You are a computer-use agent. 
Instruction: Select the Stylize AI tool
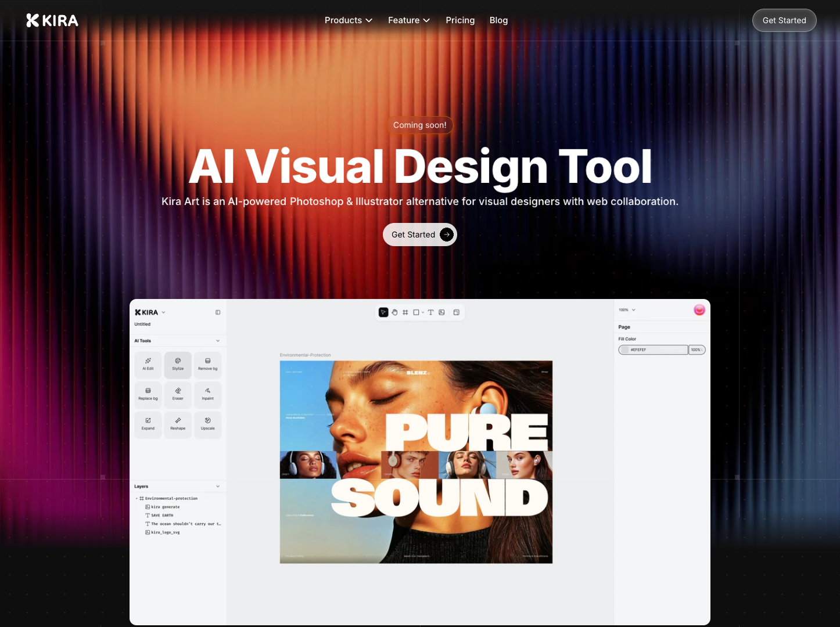pos(178,364)
